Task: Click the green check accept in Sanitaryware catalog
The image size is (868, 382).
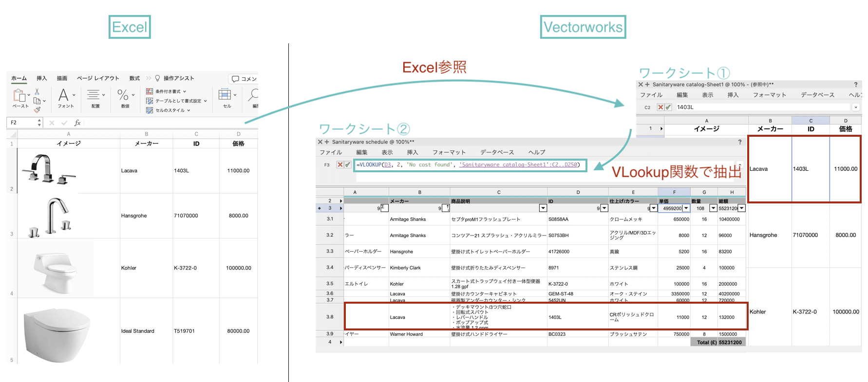Action: click(668, 108)
